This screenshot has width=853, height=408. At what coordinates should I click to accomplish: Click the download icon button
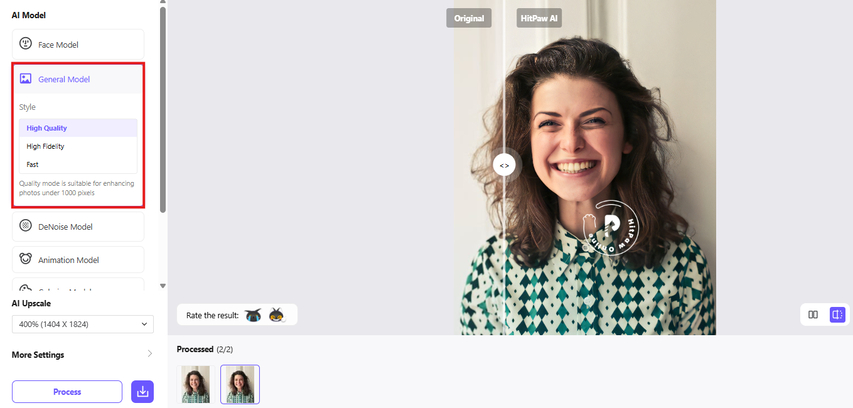[143, 392]
